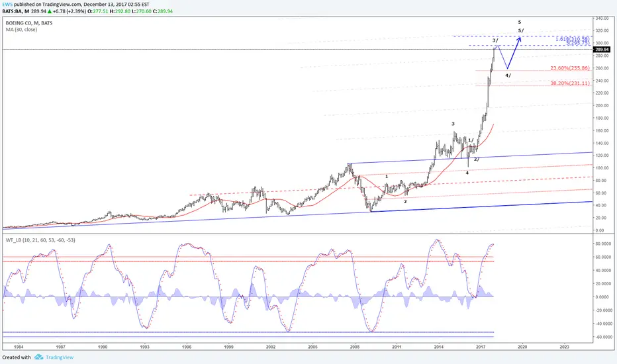Click the 5/ wave label above the blue arrow
Viewport: 617px width, 364px height.
click(520, 30)
